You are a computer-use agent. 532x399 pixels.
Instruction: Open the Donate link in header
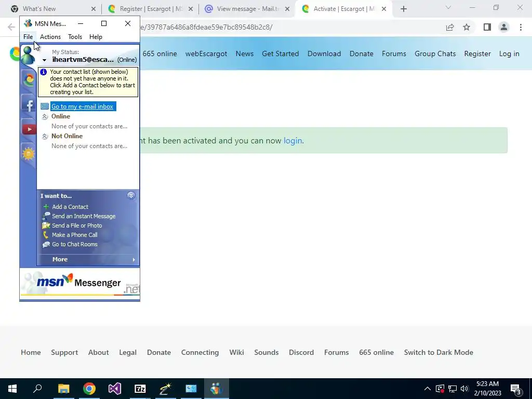362,54
